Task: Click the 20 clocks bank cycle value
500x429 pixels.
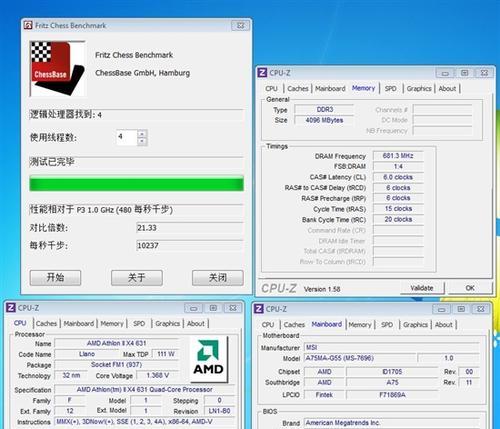Action: tap(398, 219)
